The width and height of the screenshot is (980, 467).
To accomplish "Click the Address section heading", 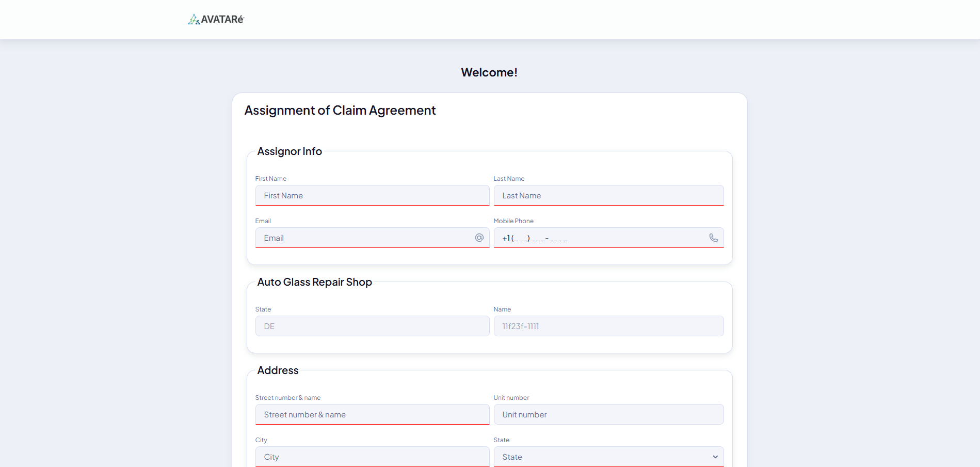I will click(x=278, y=370).
